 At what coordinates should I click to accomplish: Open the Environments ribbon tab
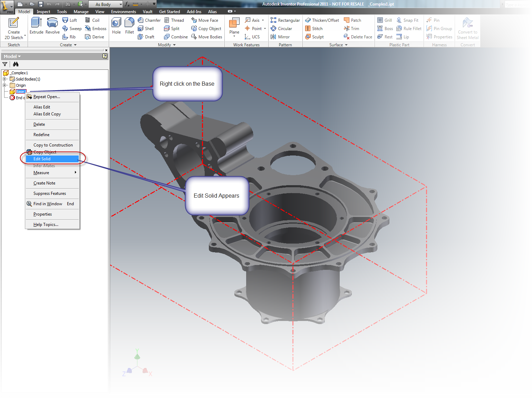tap(124, 12)
